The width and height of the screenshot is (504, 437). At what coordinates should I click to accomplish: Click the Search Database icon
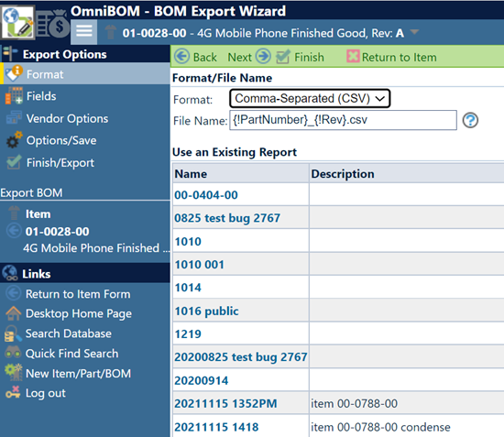(x=13, y=333)
